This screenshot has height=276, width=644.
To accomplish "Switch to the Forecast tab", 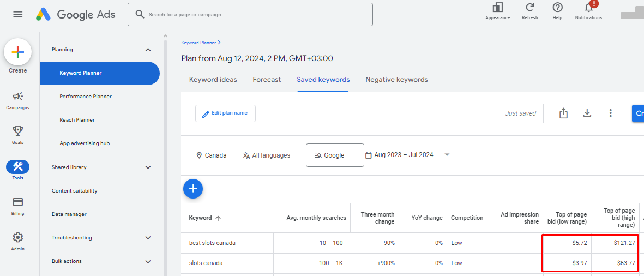I will (x=267, y=80).
